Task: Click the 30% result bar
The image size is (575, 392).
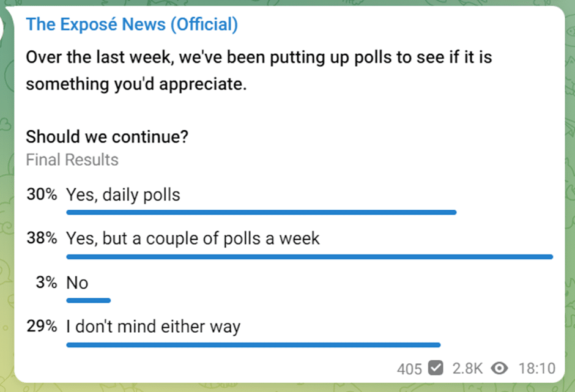Action: pos(261,212)
